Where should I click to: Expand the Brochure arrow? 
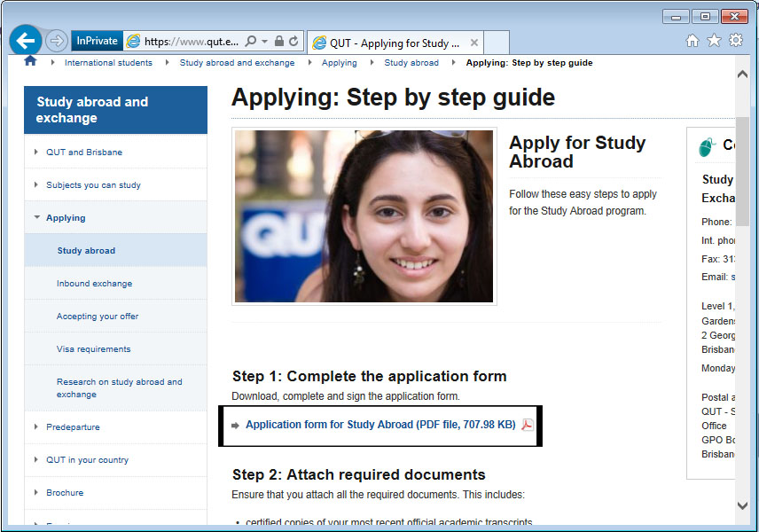[x=35, y=492]
